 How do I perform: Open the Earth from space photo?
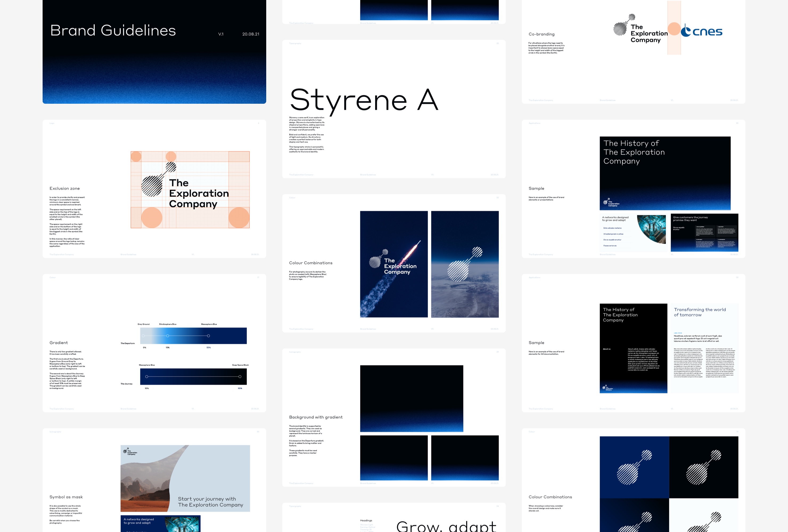(x=465, y=264)
